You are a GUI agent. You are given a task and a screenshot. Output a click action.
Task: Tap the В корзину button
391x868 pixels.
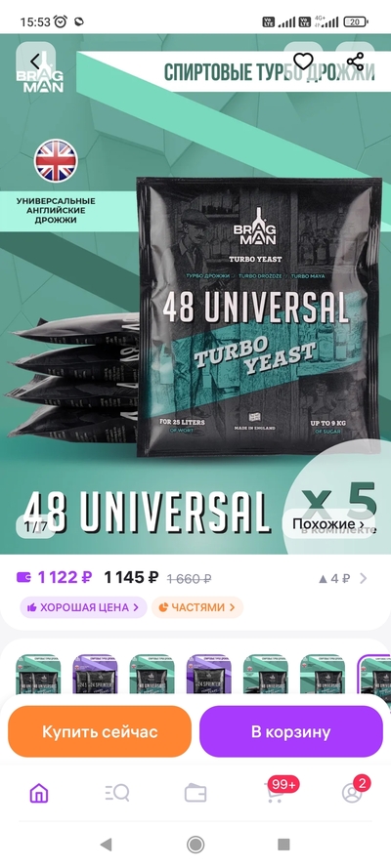coord(291,732)
